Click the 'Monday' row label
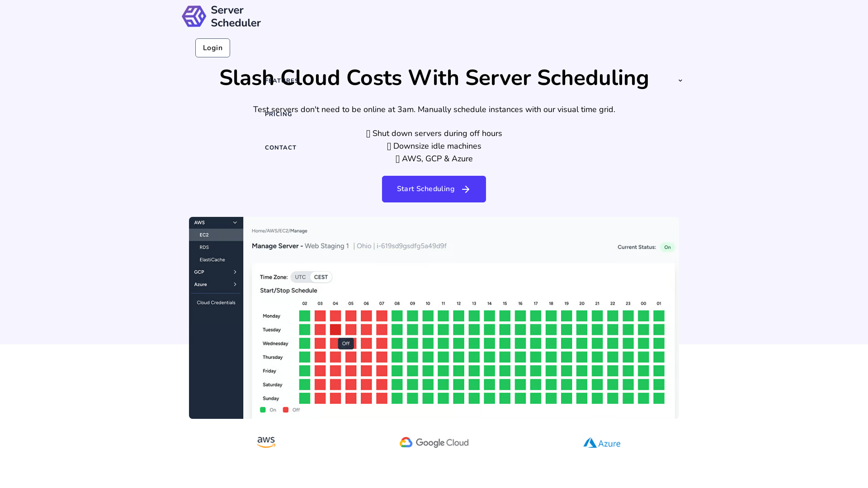 point(271,316)
